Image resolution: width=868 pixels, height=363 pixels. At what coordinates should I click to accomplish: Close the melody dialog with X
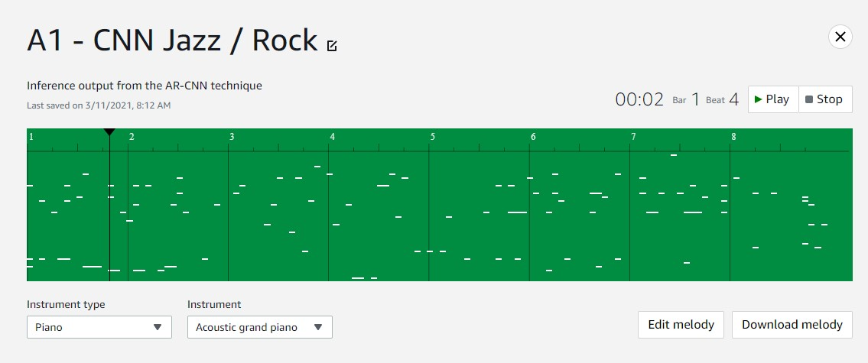[840, 37]
